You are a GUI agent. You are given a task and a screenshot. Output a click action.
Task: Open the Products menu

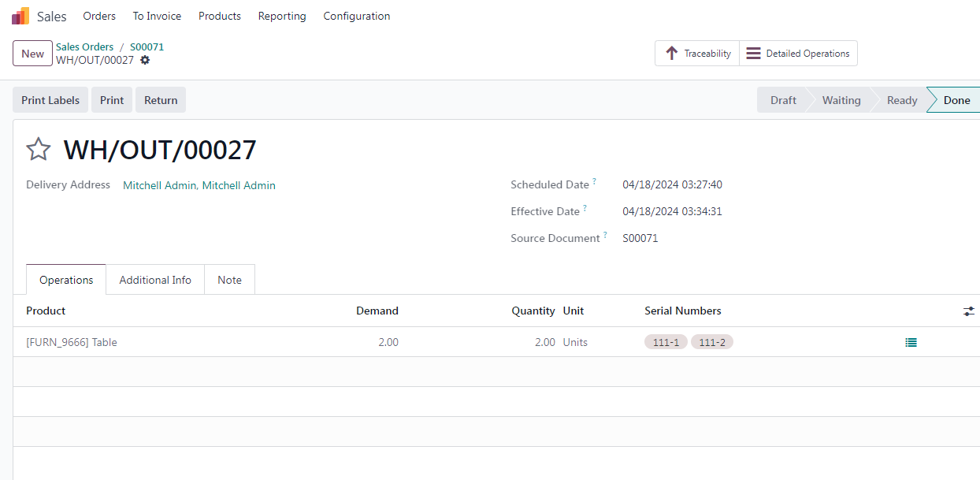tap(220, 16)
